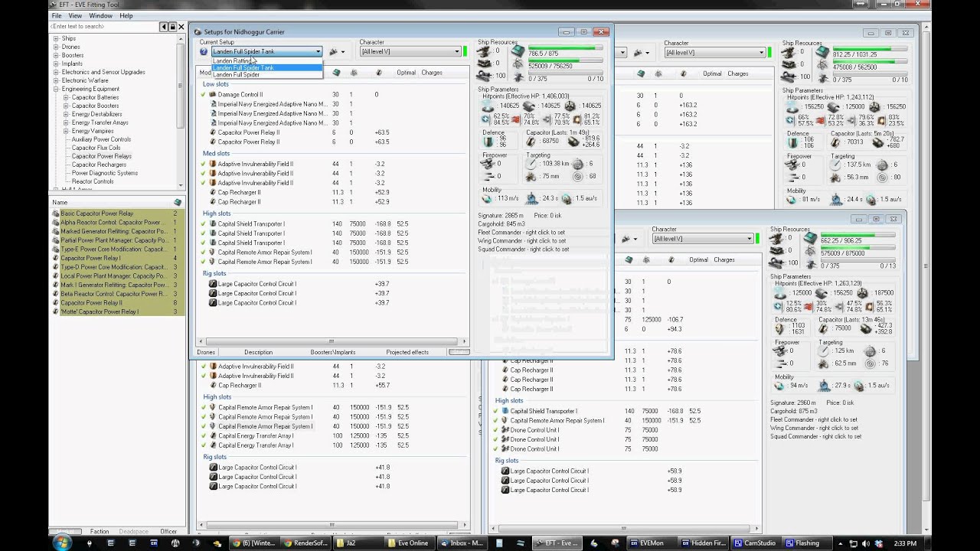
Task: Expand the Ships tree node
Action: point(55,38)
